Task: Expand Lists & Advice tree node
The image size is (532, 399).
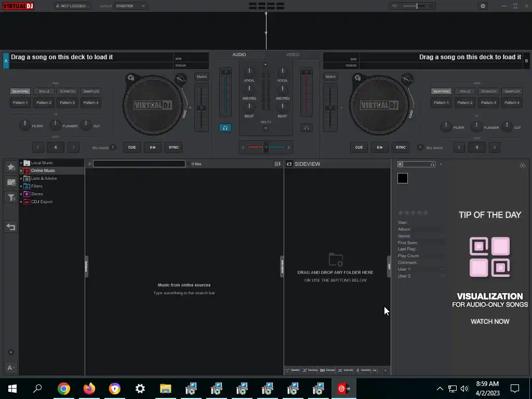Action: click(21, 179)
